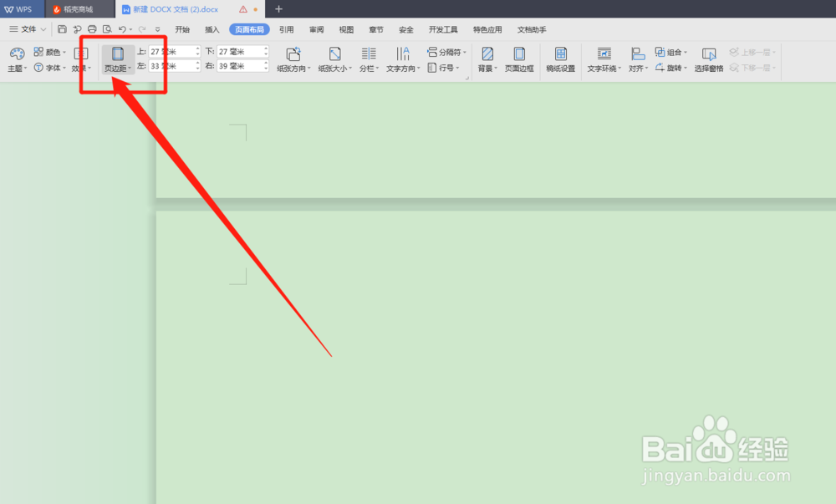Image resolution: width=836 pixels, height=504 pixels.
Task: Open the 分栏 (Columns) button
Action: [x=369, y=59]
